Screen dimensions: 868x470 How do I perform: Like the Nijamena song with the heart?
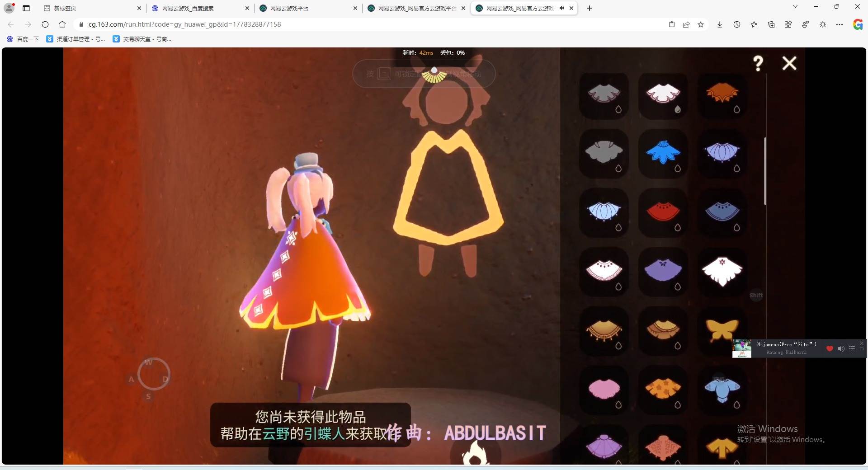pyautogui.click(x=830, y=348)
